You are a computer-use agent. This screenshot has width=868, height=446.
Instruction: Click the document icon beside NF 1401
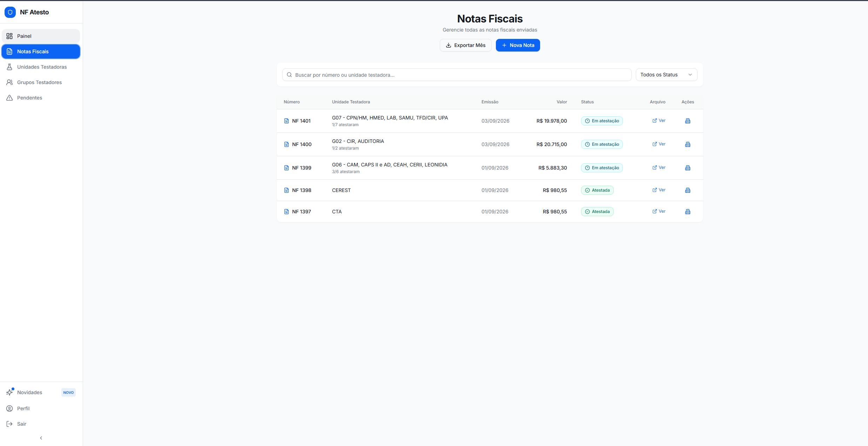tap(287, 121)
